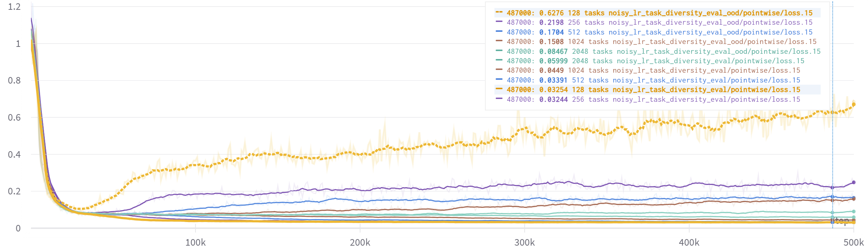Click purple hover marker on dotted cursor line
The height and width of the screenshot is (250, 868).
832,187
